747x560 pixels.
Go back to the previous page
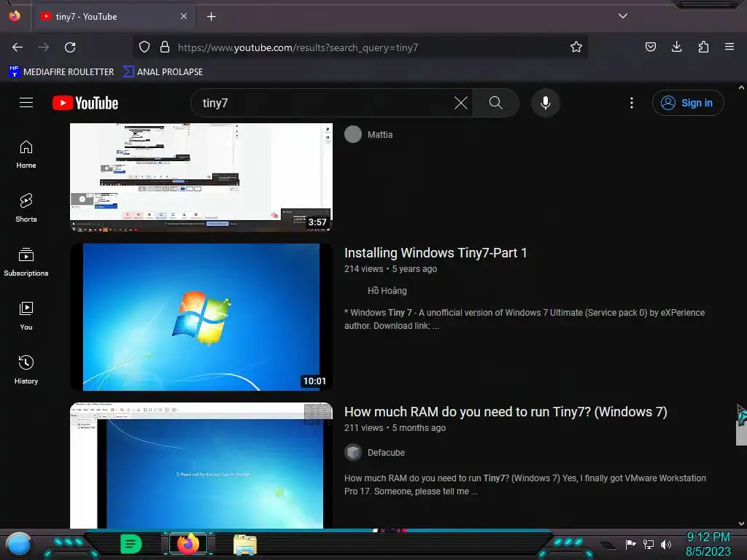[x=18, y=47]
